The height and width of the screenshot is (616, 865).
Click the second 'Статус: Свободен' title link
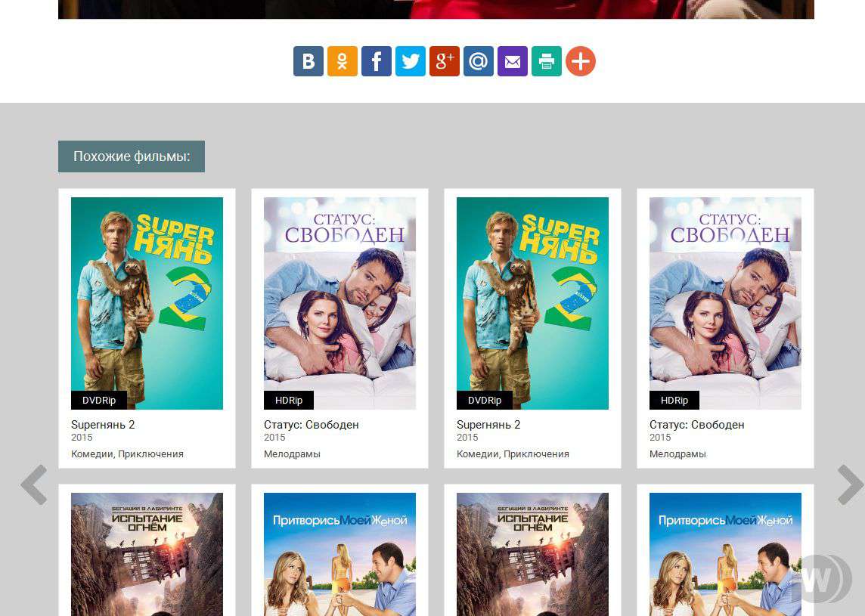click(x=696, y=425)
